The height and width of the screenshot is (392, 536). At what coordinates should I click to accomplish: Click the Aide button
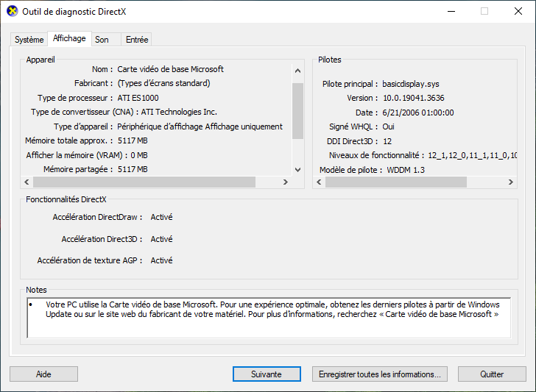pyautogui.click(x=43, y=374)
